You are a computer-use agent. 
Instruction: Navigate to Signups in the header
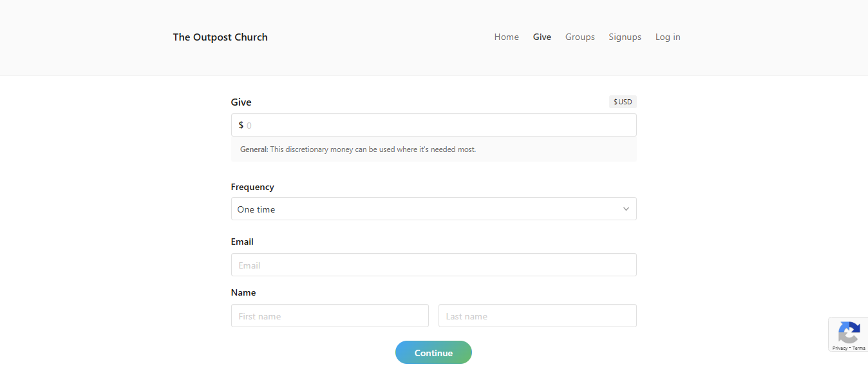[625, 37]
